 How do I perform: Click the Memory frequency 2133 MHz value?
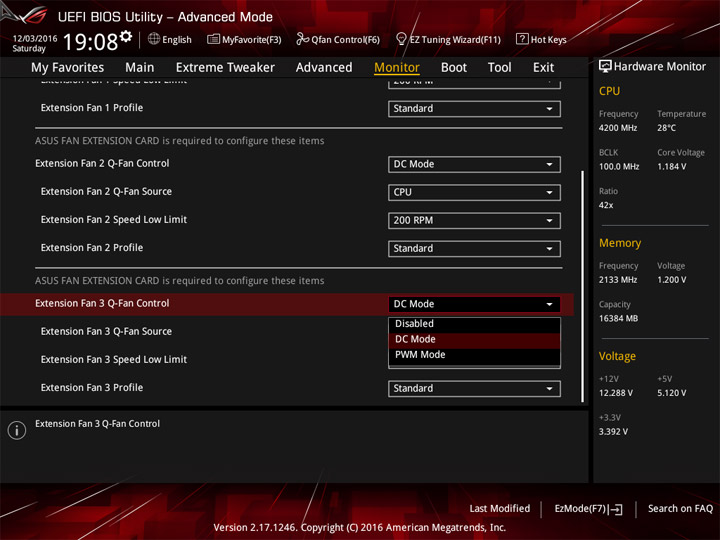618,280
